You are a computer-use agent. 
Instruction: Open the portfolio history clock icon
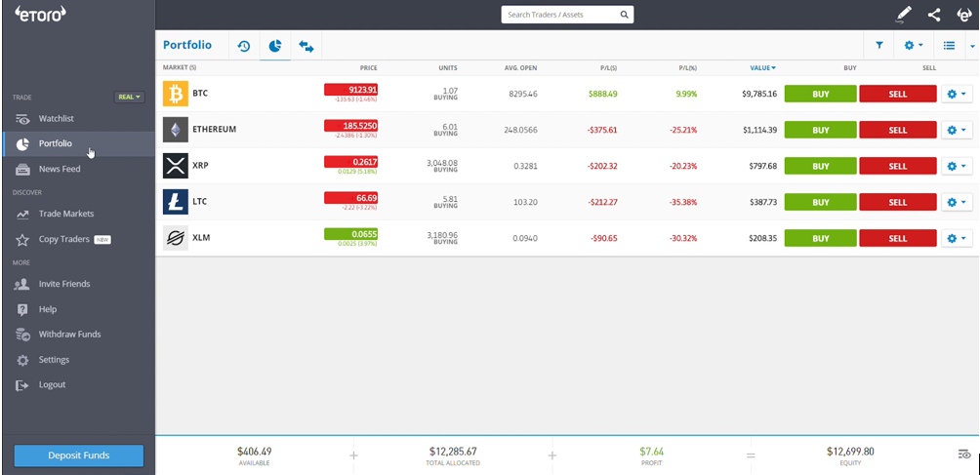(x=244, y=46)
